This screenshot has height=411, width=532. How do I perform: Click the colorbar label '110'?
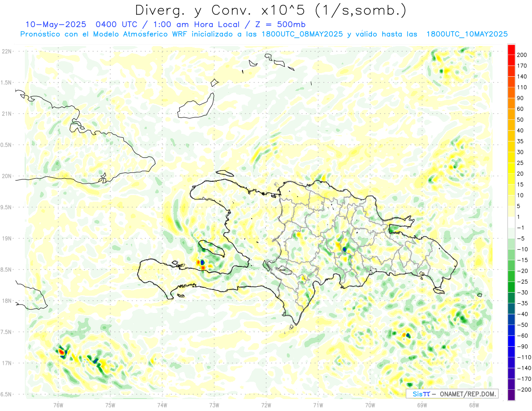click(522, 87)
